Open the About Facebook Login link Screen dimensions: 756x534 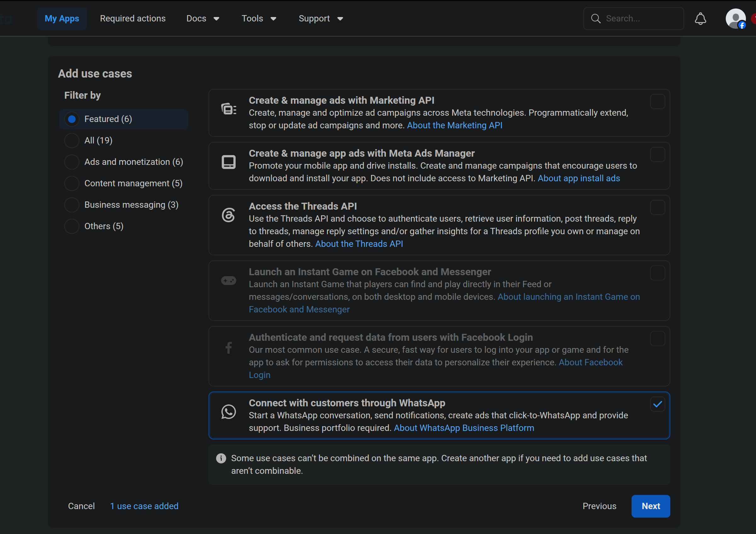pos(591,363)
